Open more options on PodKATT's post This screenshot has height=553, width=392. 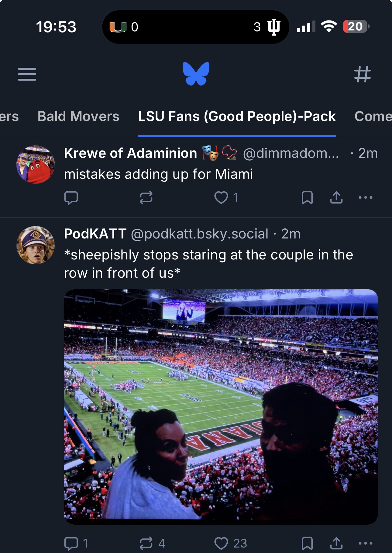[x=365, y=543]
